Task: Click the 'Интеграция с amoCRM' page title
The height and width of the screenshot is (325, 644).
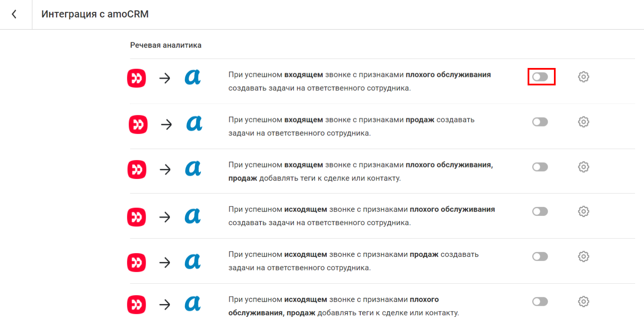Action: click(x=95, y=14)
